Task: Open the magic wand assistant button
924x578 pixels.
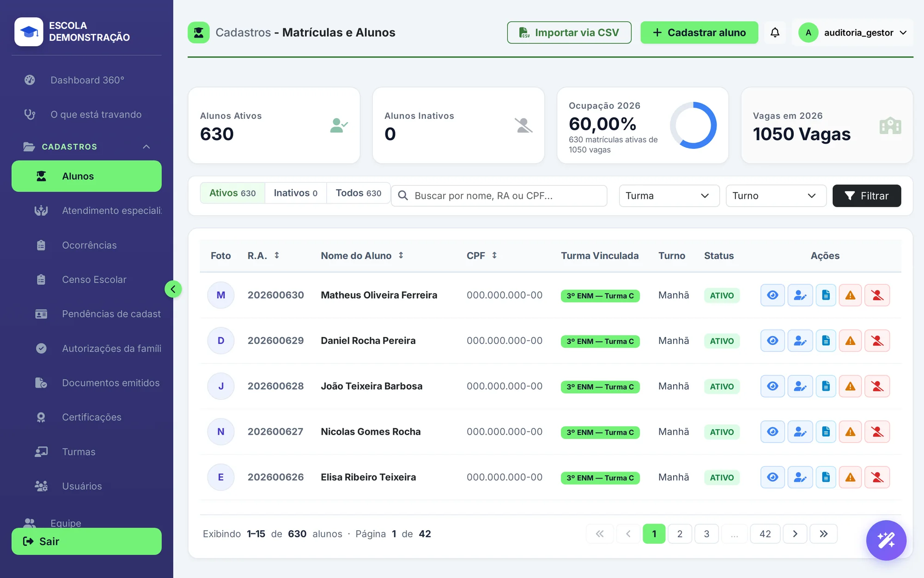Action: tap(886, 540)
